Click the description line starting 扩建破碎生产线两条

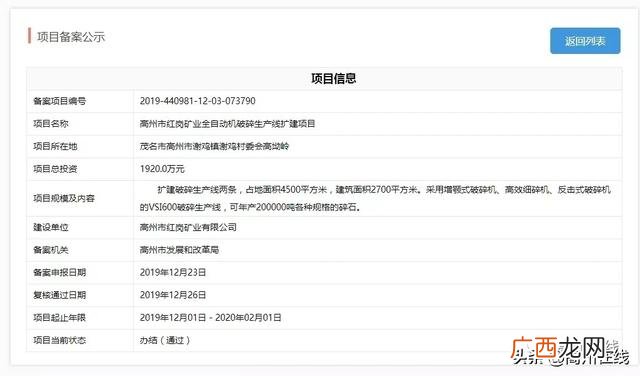[x=384, y=190]
